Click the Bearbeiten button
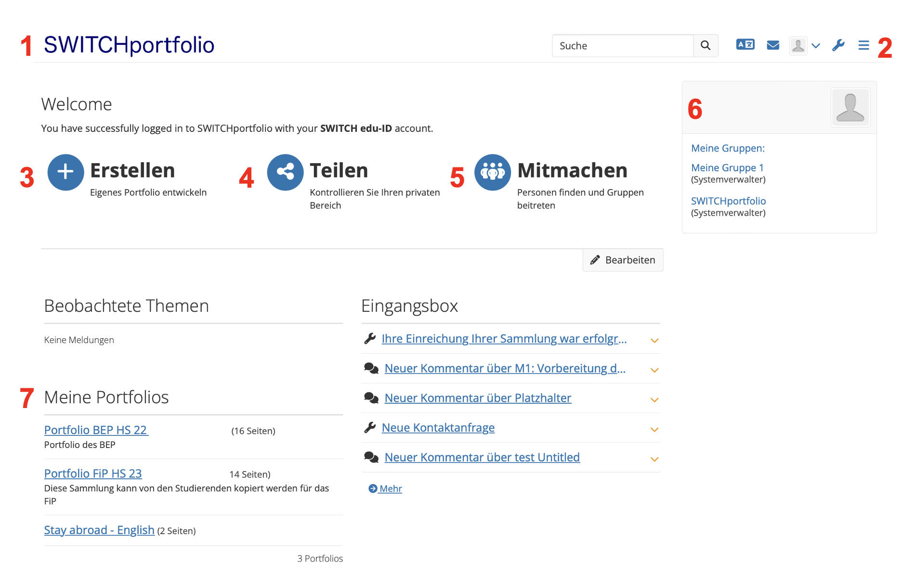915x588 pixels. [623, 260]
